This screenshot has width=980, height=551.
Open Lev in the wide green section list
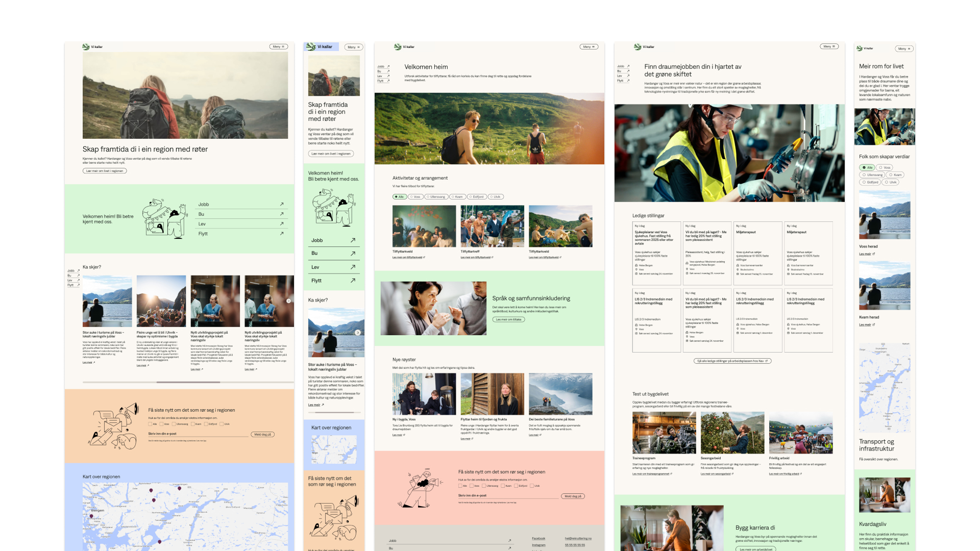202,224
